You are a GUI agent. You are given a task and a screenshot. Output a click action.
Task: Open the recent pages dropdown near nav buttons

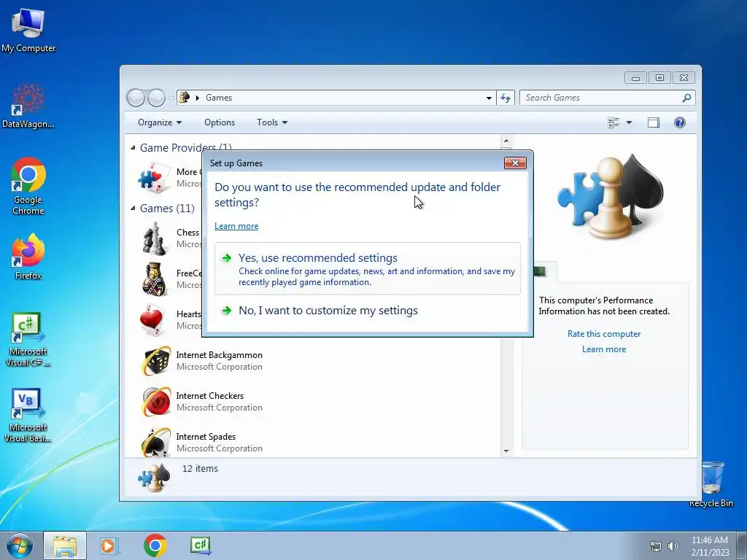pyautogui.click(x=171, y=98)
